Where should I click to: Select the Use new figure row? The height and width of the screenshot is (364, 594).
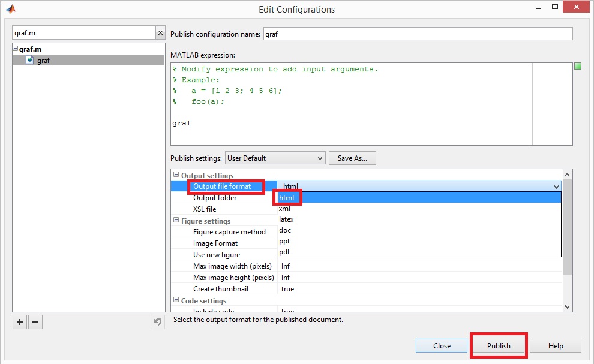point(224,254)
